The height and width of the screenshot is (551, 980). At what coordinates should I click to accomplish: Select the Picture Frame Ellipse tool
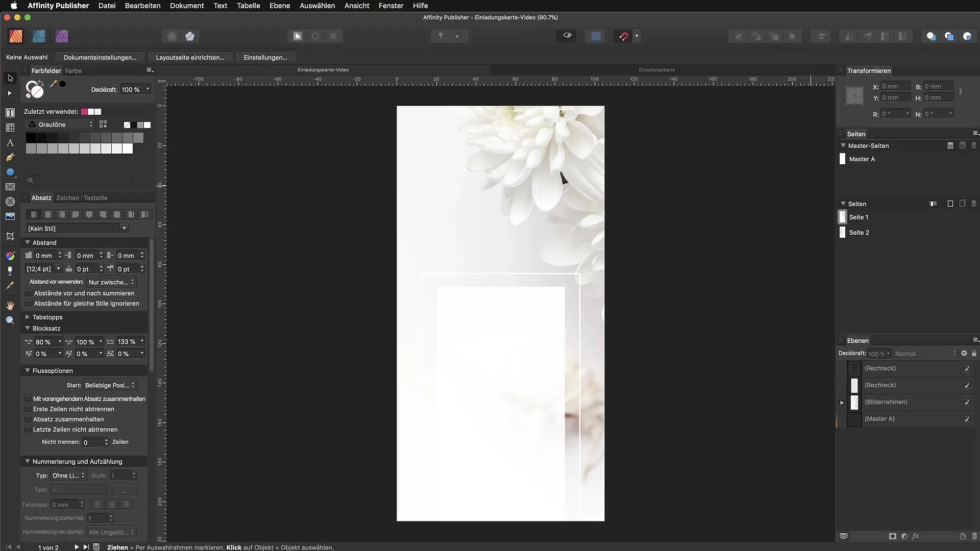(x=10, y=202)
